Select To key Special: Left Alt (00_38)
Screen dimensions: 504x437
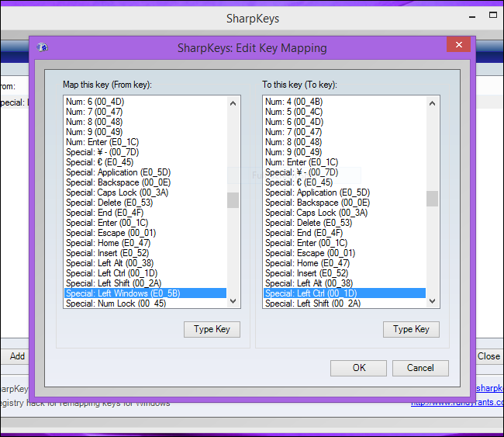tap(344, 283)
